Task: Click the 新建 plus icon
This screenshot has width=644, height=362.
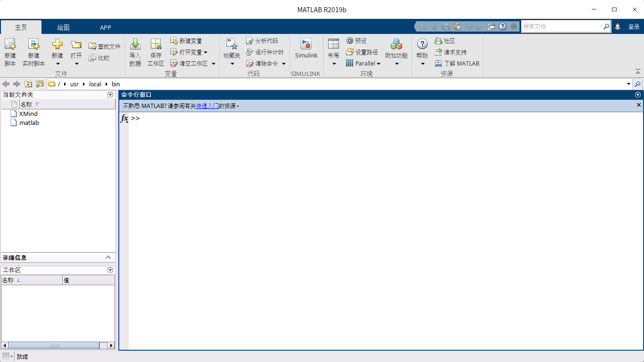Action: (57, 44)
